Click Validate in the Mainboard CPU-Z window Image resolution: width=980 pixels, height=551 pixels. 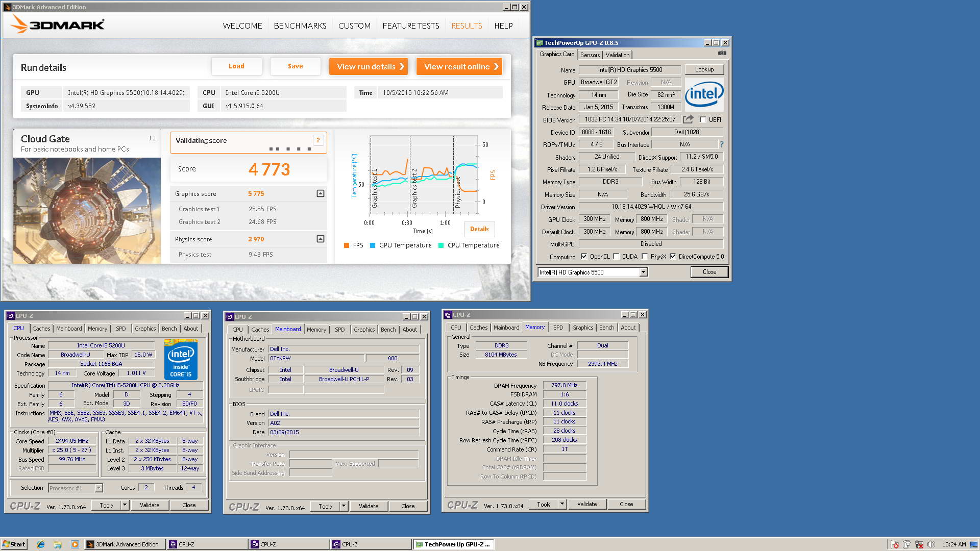369,506
